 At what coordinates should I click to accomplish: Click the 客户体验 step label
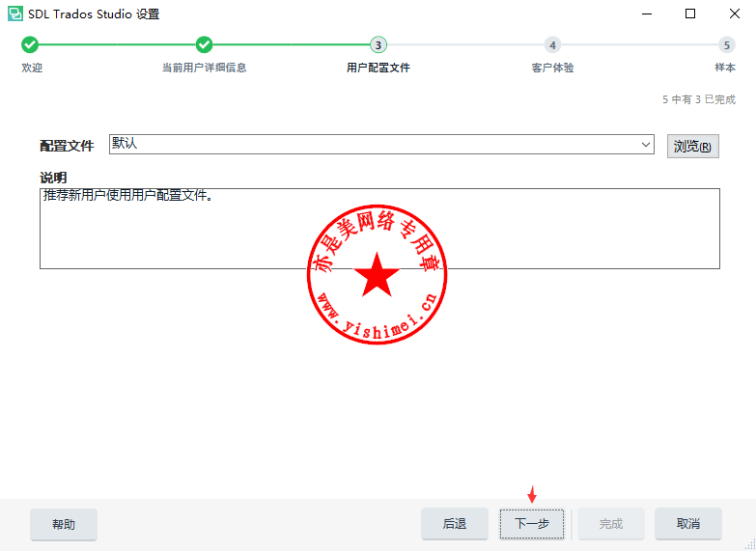pyautogui.click(x=552, y=68)
